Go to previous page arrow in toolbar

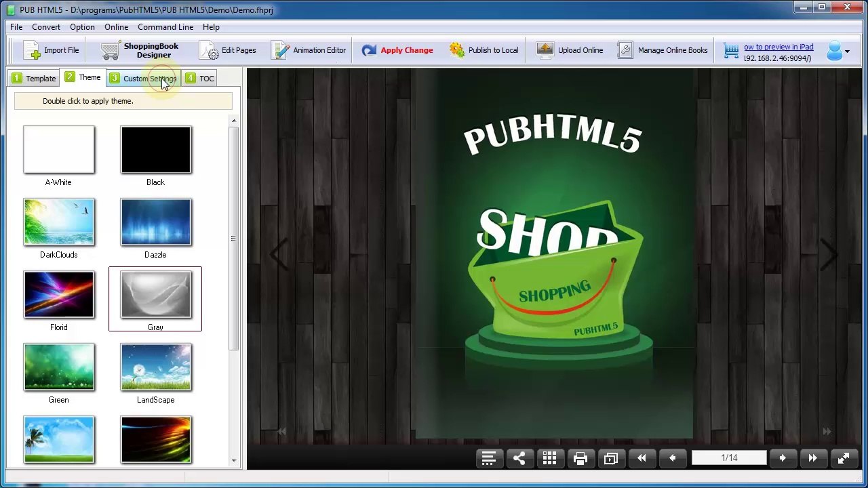(672, 458)
